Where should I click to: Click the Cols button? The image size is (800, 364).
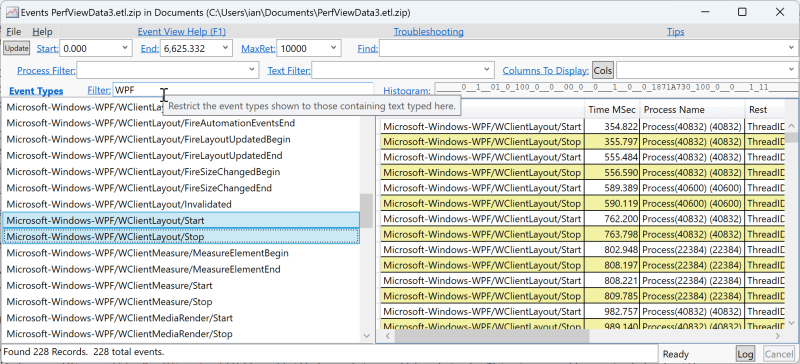point(603,70)
